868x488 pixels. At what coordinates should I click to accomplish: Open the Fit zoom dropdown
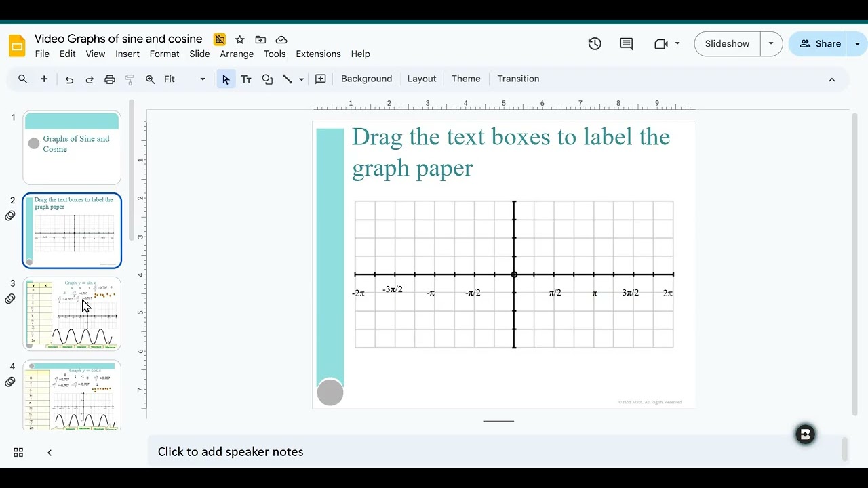click(184, 79)
